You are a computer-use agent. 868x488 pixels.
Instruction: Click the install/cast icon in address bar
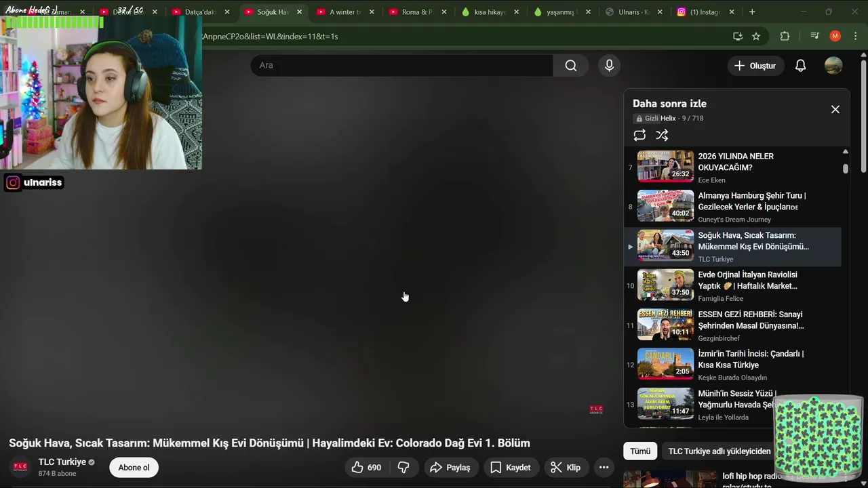click(738, 36)
